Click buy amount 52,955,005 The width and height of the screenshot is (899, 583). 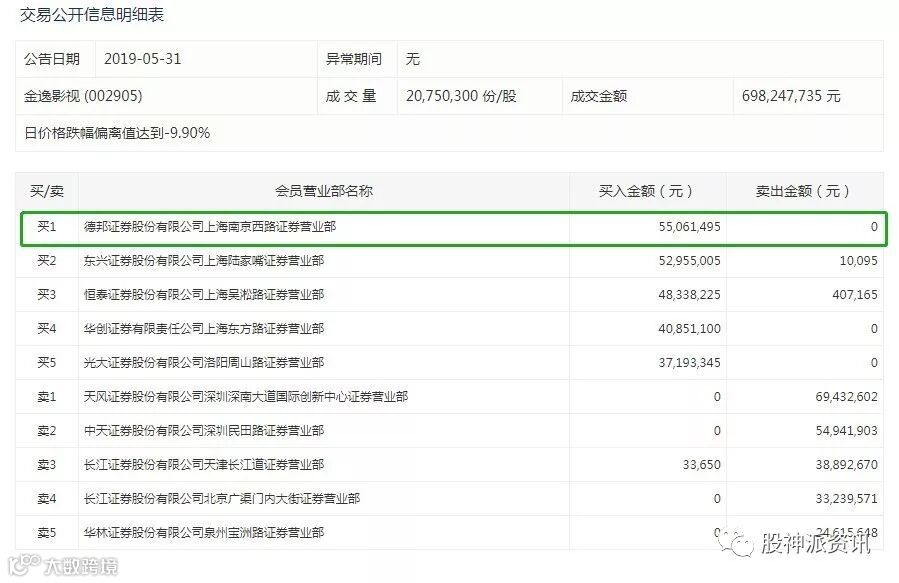[690, 261]
